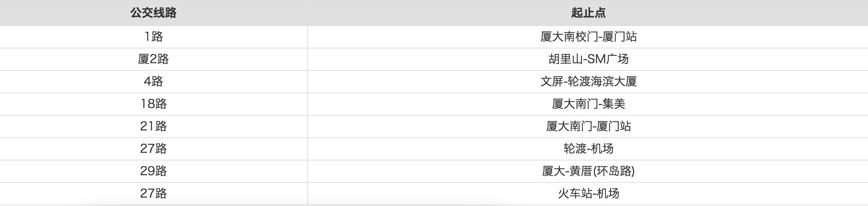Select the 1路 bus route cell

[153, 37]
